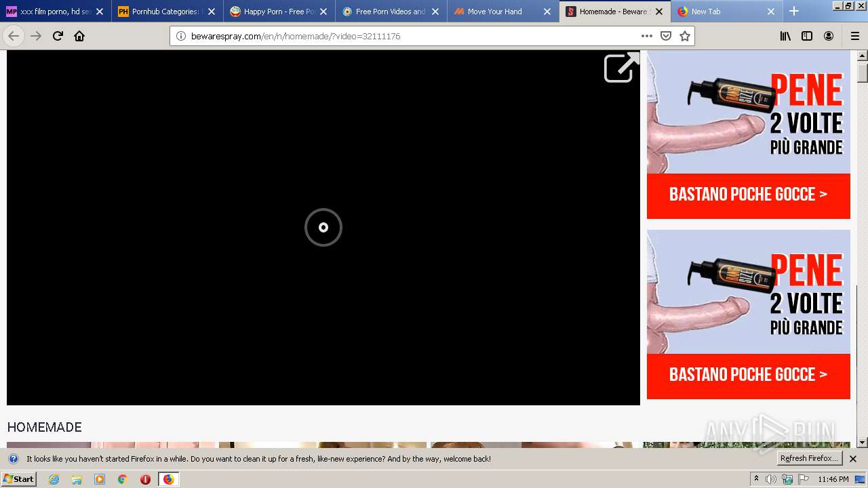Image resolution: width=868 pixels, height=488 pixels.
Task: Launch Chrome from taskbar
Action: coord(123,479)
